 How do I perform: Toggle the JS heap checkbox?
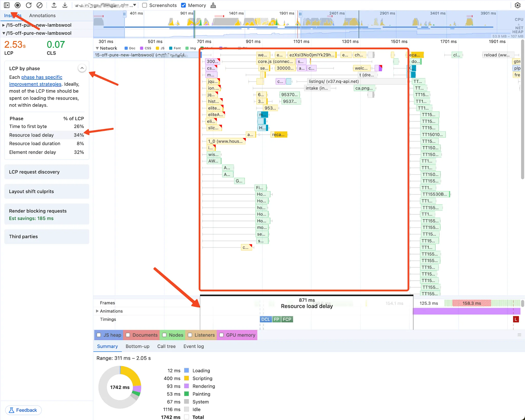[x=99, y=335]
